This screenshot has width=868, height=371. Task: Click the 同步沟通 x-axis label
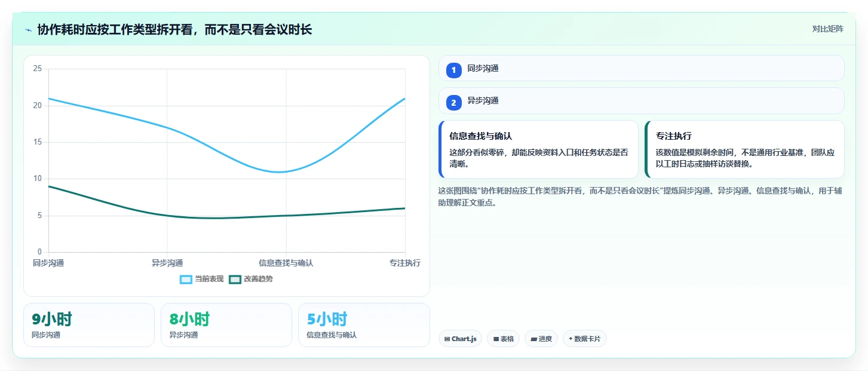point(48,263)
